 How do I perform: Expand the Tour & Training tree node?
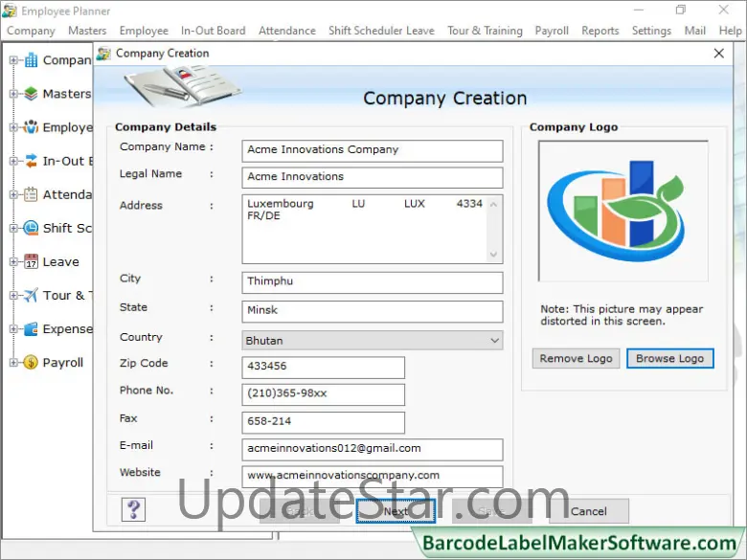(x=13, y=295)
